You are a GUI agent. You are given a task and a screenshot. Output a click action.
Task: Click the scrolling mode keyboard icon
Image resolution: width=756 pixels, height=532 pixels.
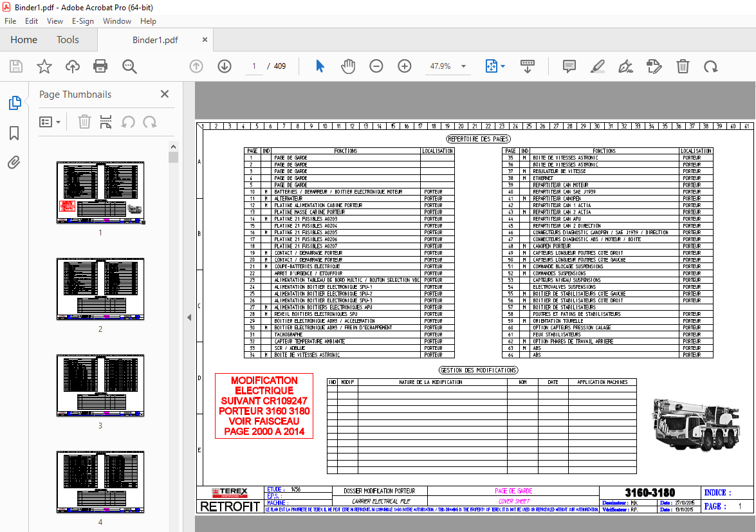pos(528,66)
